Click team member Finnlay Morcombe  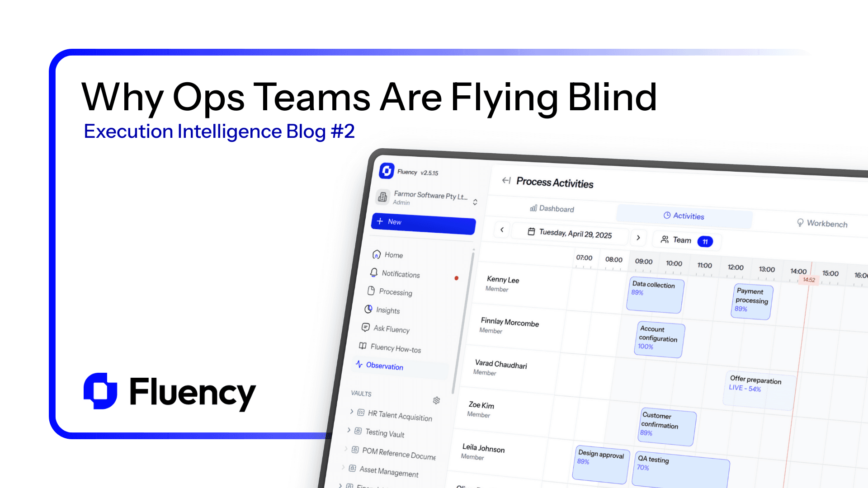pos(510,322)
